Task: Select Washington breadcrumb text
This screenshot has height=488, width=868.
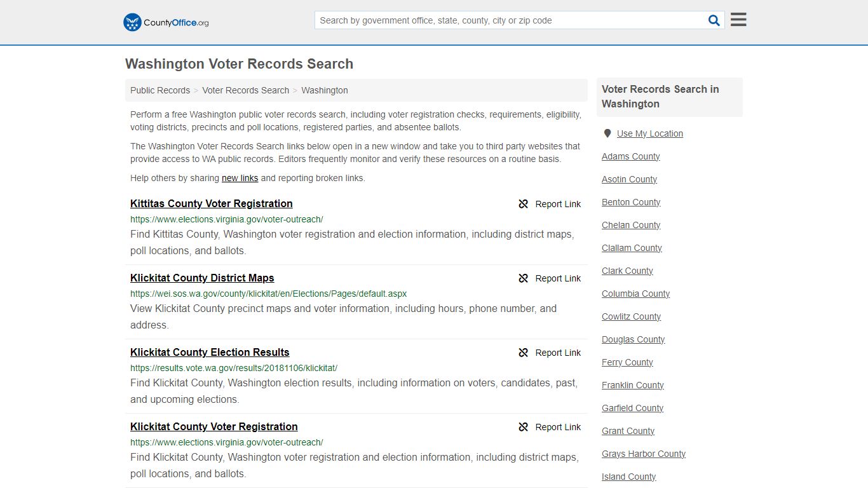Action: pyautogui.click(x=325, y=90)
